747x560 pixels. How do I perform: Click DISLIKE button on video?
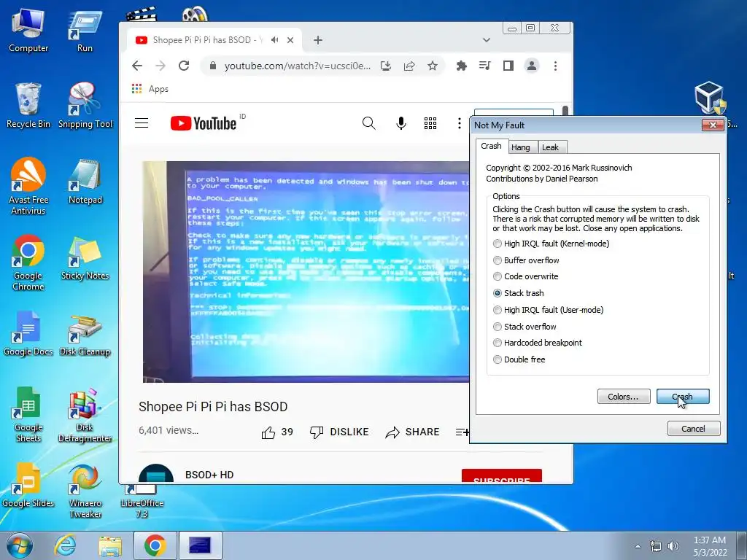pos(338,432)
